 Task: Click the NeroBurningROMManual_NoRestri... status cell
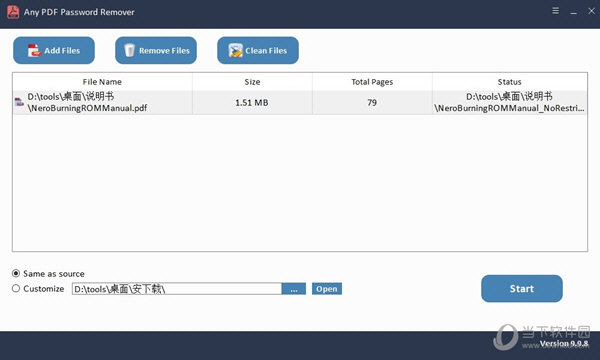pyautogui.click(x=510, y=103)
